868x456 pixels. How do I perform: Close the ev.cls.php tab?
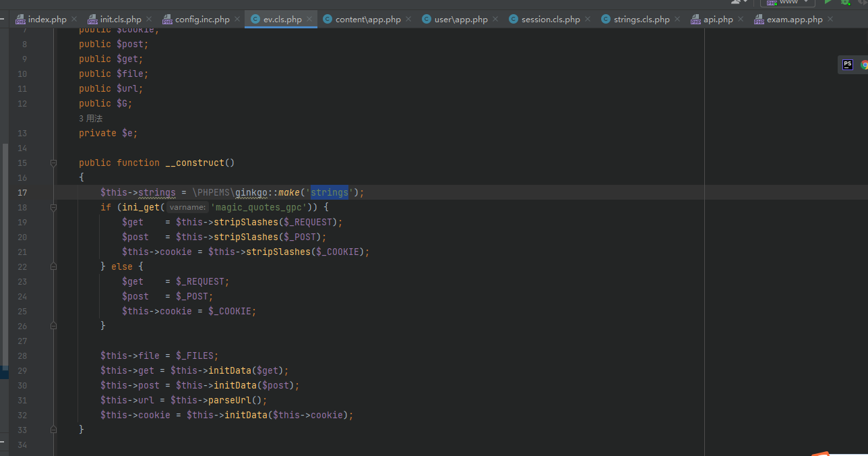309,20
